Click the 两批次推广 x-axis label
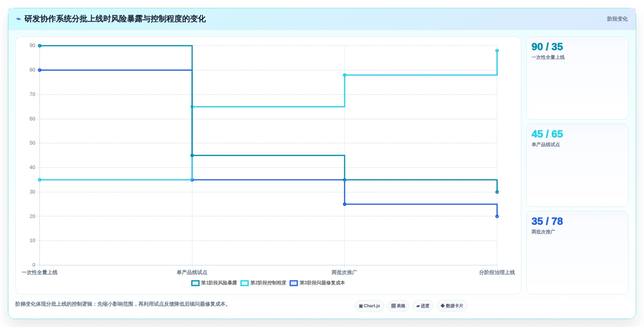 pos(344,272)
